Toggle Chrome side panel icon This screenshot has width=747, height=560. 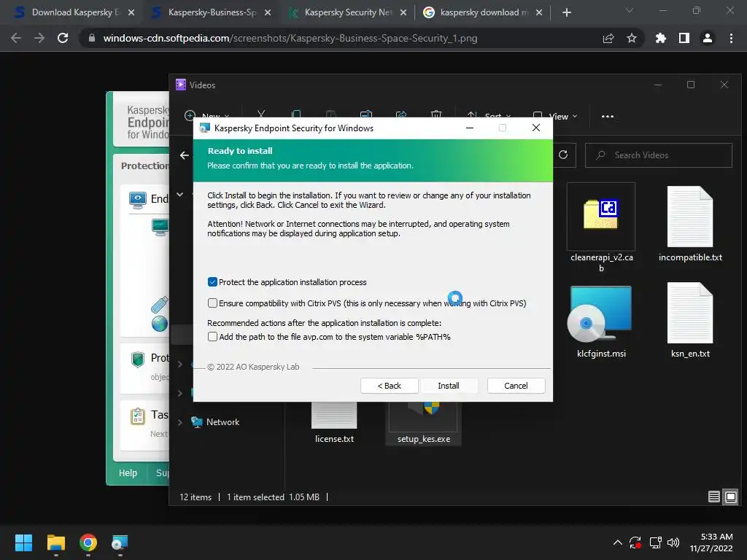[x=684, y=38]
